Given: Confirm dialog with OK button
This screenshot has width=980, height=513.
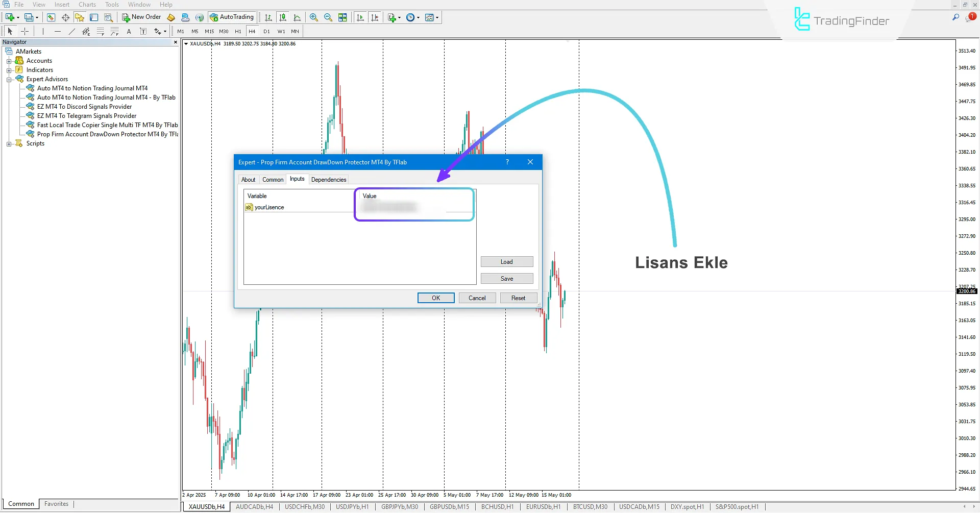Looking at the screenshot, I should (435, 298).
